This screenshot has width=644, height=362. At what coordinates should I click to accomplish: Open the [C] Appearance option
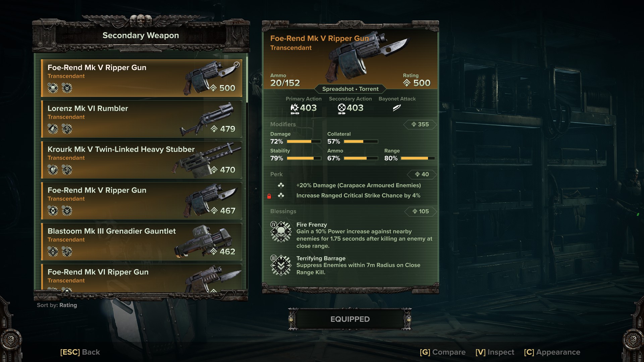pyautogui.click(x=552, y=352)
